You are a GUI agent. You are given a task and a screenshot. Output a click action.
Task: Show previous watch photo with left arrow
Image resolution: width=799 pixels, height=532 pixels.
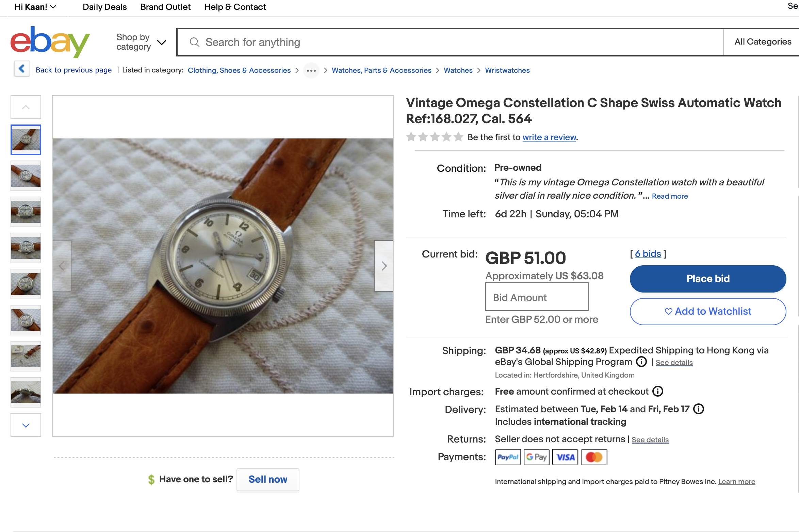(x=62, y=266)
